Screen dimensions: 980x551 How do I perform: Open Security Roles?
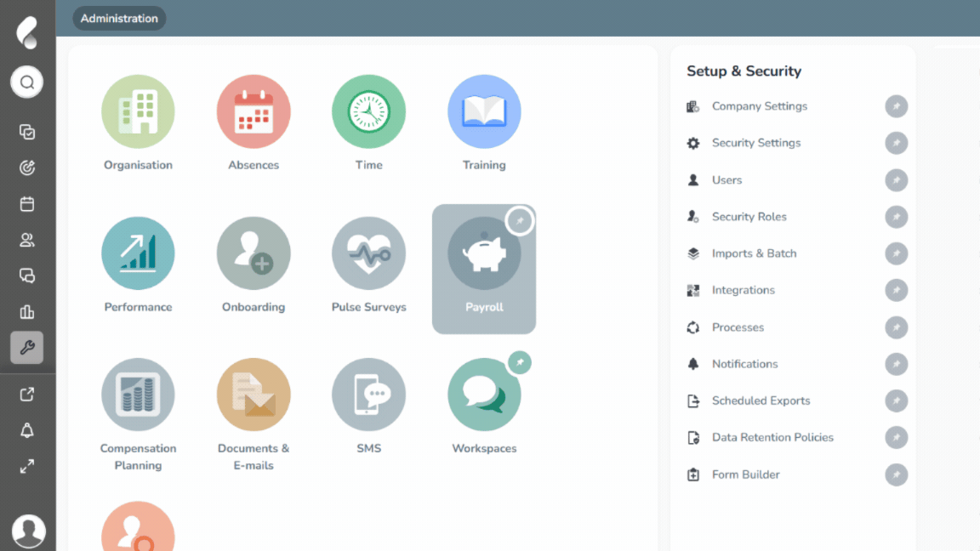749,217
